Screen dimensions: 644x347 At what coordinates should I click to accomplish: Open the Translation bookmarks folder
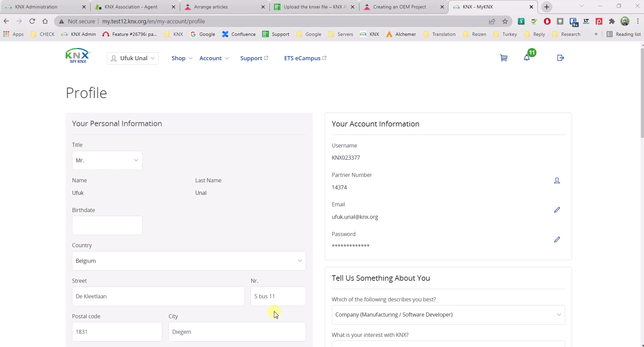[439, 34]
